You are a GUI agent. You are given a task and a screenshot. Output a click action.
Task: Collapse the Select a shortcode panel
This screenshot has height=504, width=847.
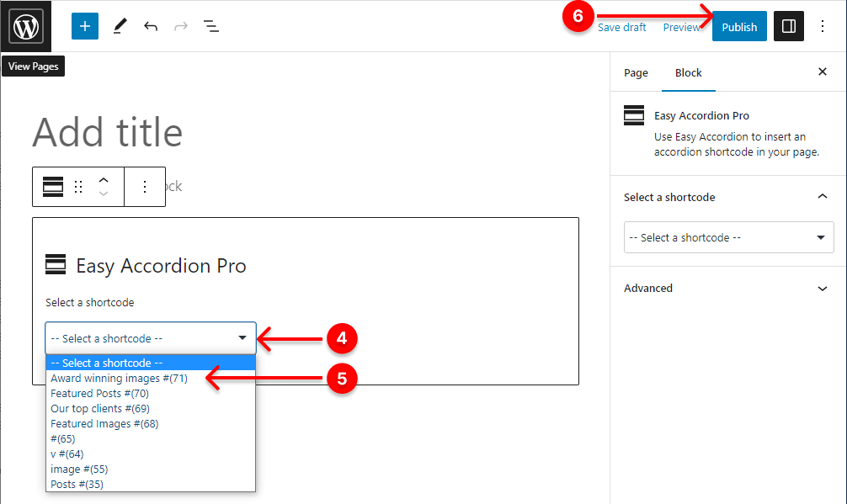[x=728, y=198]
